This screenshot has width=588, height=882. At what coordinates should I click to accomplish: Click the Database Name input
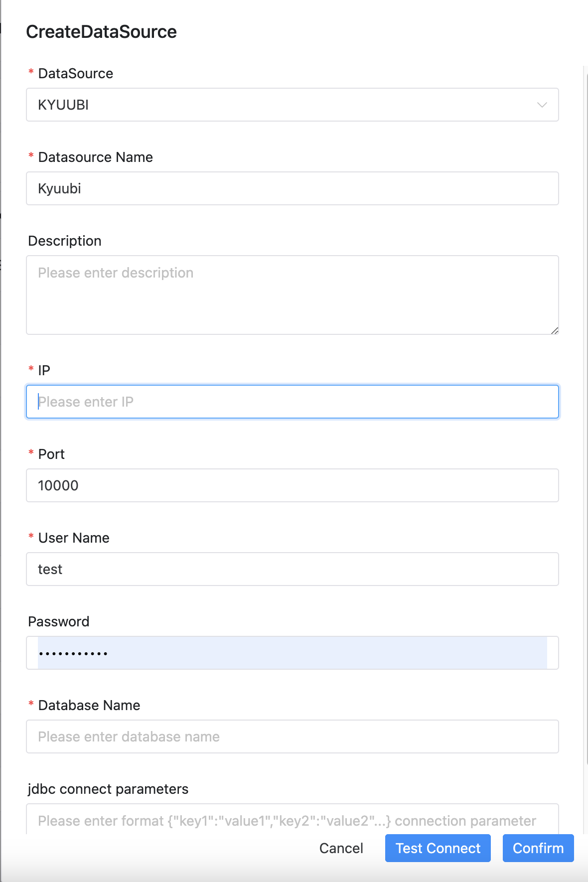tap(292, 736)
